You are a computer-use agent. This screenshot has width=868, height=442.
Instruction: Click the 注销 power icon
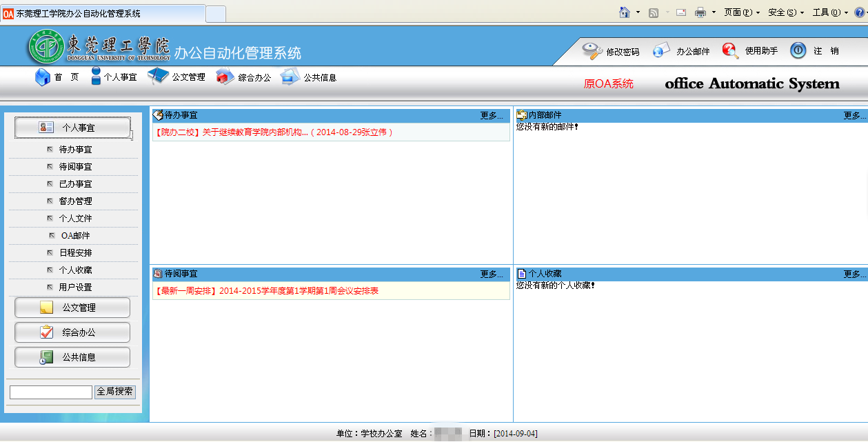pos(798,51)
